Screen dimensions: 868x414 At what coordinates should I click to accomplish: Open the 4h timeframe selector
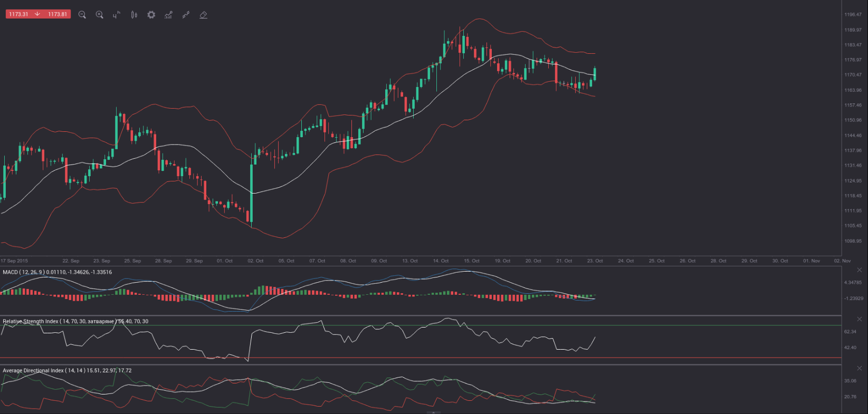[x=117, y=15]
